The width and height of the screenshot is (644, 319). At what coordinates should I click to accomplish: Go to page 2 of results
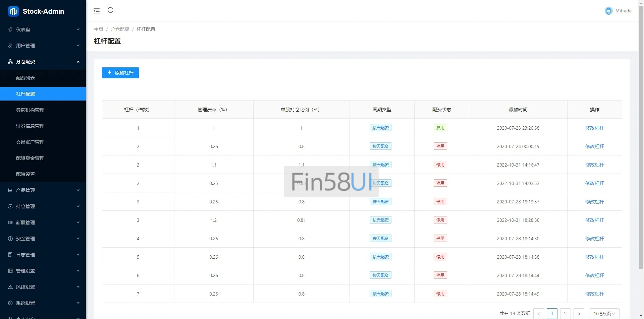[565, 314]
